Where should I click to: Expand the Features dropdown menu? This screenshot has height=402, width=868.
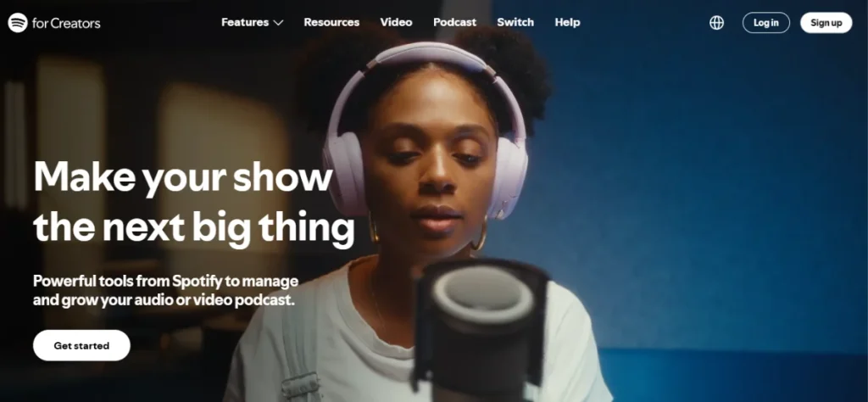pyautogui.click(x=253, y=23)
